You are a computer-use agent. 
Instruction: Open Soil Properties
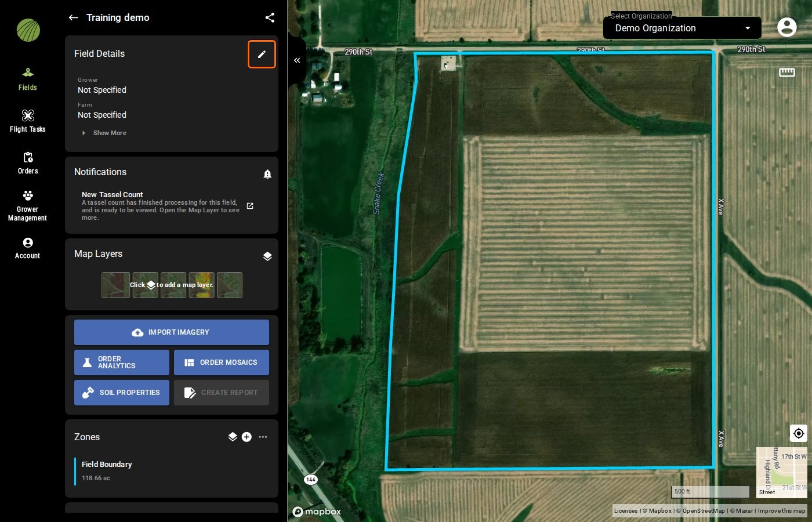(x=122, y=393)
